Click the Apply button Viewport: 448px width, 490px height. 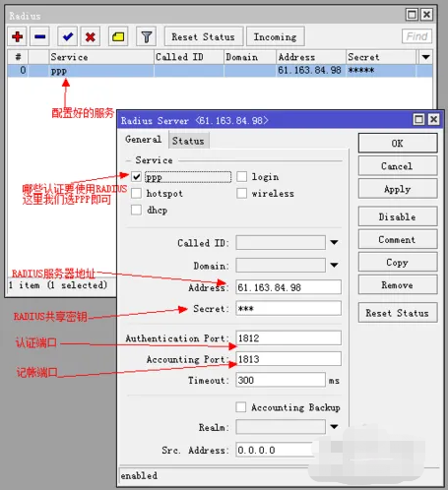click(398, 189)
